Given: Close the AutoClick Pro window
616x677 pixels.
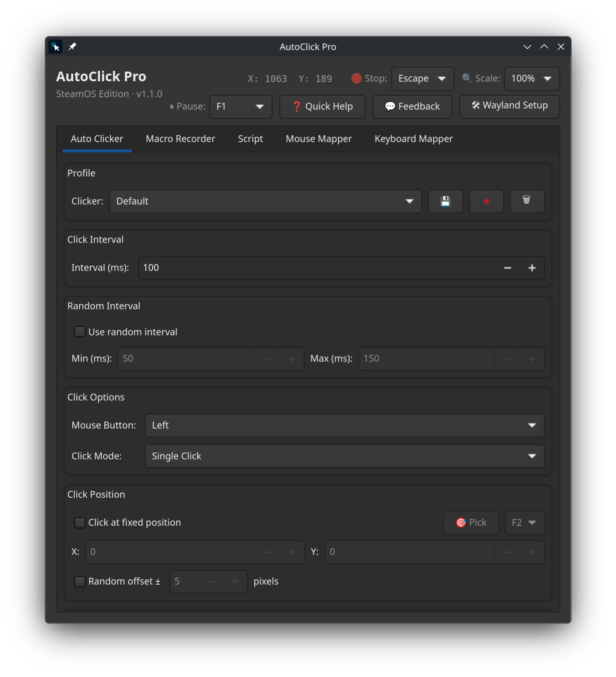Looking at the screenshot, I should 561,47.
